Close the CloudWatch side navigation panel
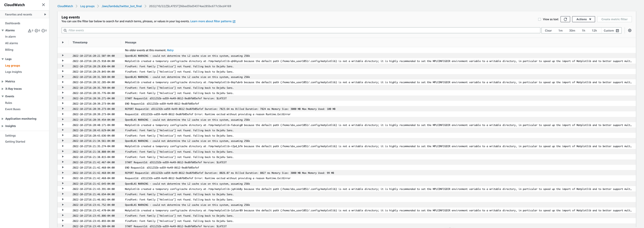This screenshot has width=644, height=228. (x=43, y=5)
